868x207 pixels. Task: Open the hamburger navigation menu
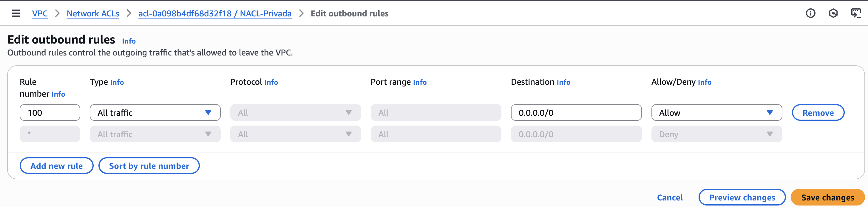click(x=16, y=13)
